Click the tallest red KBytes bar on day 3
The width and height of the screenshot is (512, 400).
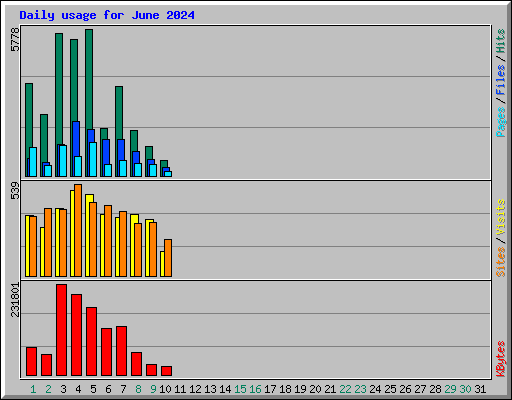pos(61,330)
